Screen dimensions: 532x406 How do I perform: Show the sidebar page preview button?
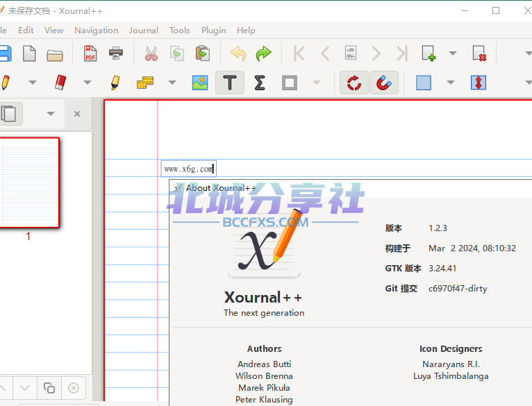pyautogui.click(x=10, y=114)
